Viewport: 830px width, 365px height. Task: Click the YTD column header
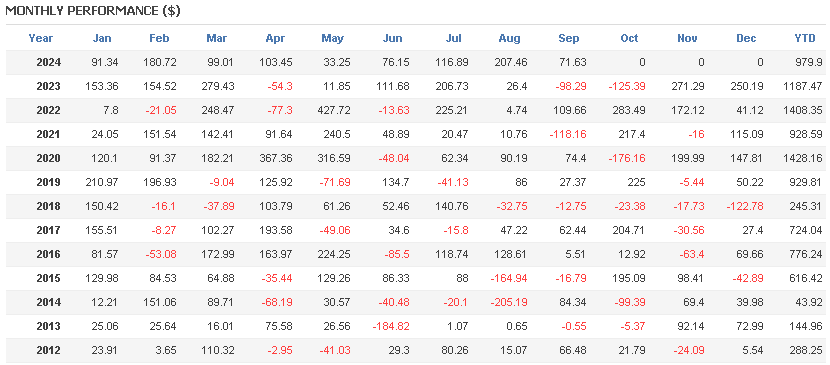(804, 38)
